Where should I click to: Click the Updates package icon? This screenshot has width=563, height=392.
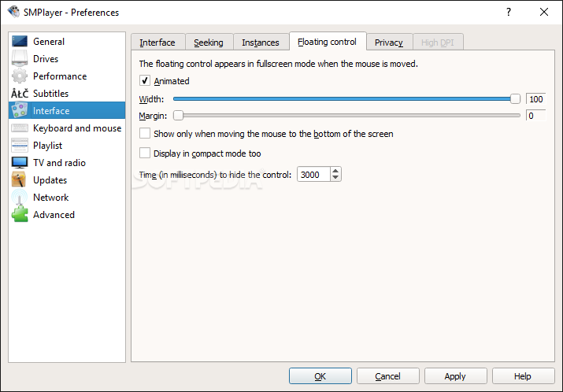pyautogui.click(x=20, y=179)
